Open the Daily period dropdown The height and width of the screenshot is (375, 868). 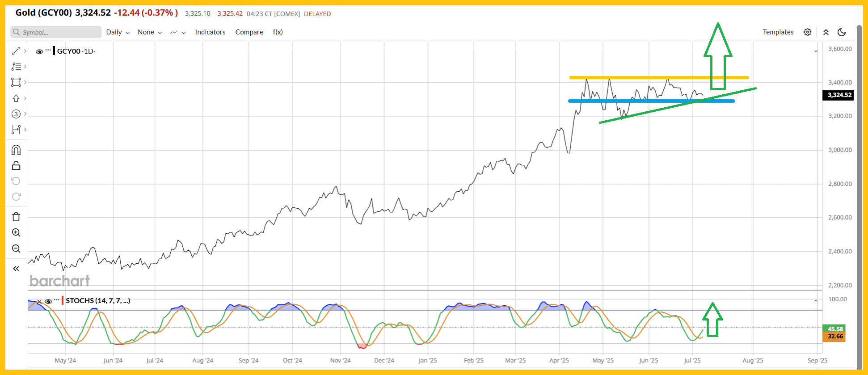click(118, 32)
